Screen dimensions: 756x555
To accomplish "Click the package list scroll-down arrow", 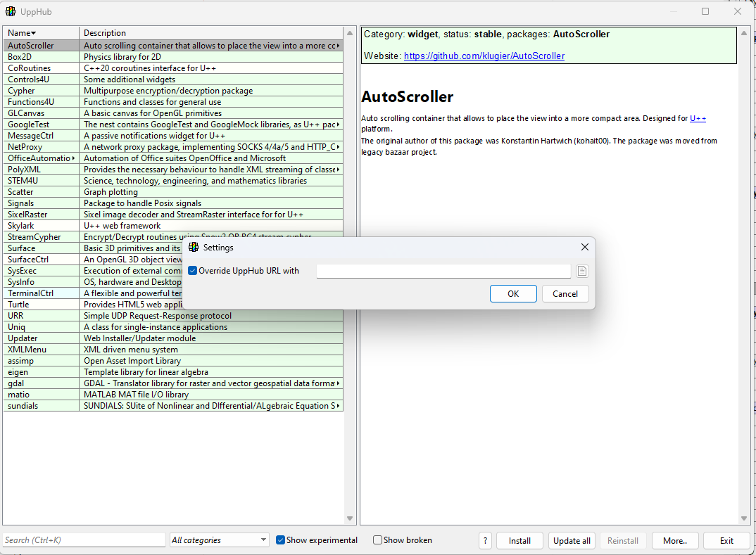I will pyautogui.click(x=350, y=519).
